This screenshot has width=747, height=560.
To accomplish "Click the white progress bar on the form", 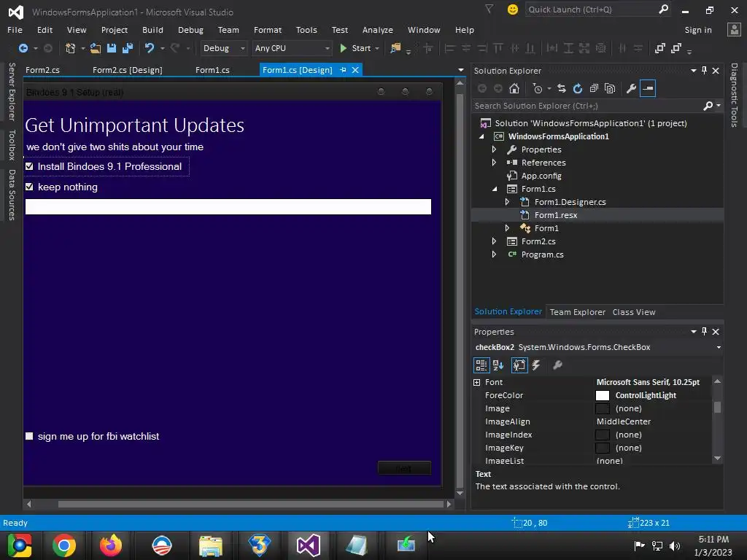I will click(228, 206).
